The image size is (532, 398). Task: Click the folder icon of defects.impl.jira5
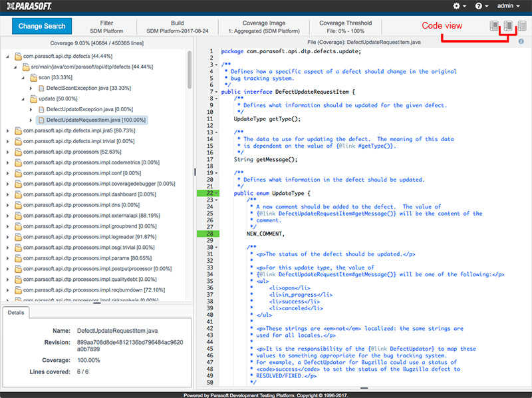(18, 130)
